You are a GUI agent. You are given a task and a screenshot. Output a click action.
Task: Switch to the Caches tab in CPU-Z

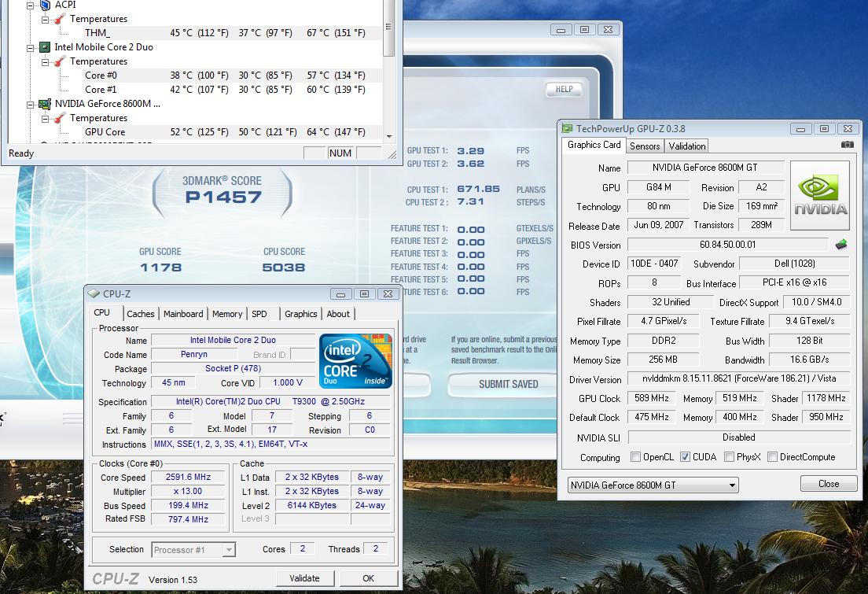click(x=141, y=314)
